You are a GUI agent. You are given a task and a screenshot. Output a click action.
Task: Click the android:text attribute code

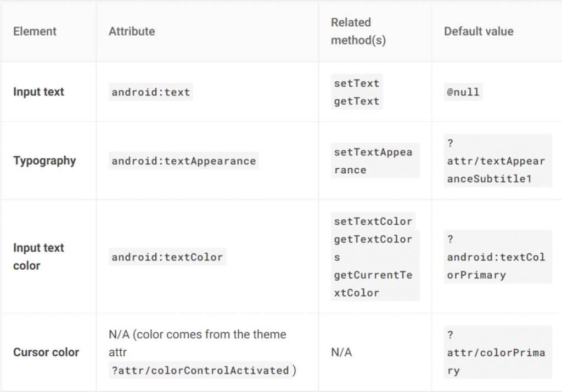point(151,92)
